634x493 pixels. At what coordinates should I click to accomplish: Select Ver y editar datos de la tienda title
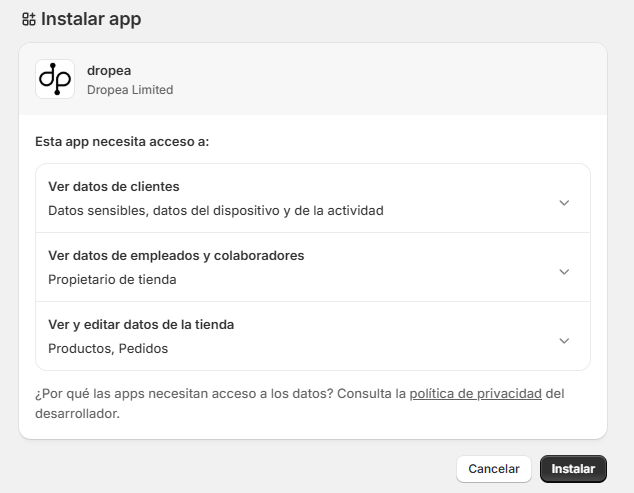pos(141,325)
